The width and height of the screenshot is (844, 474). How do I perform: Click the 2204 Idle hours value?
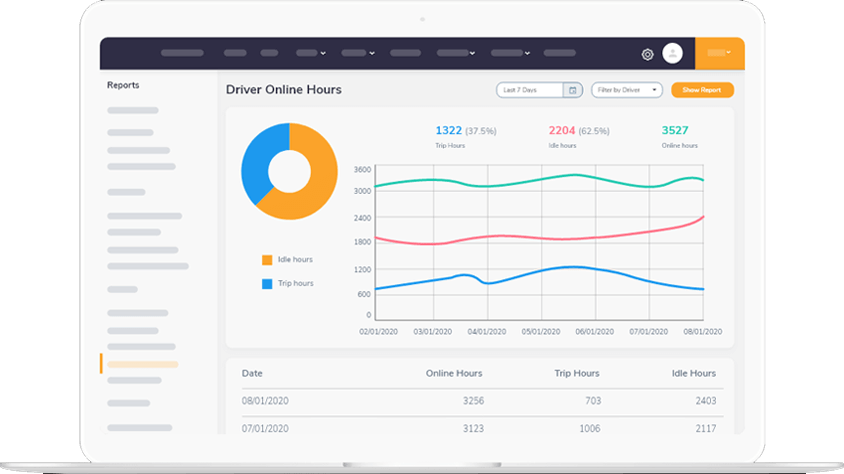point(562,130)
